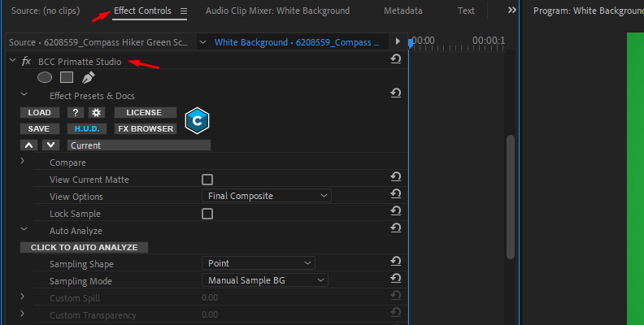Reset Sampling Shape parameter
The image size is (644, 325).
pos(395,262)
